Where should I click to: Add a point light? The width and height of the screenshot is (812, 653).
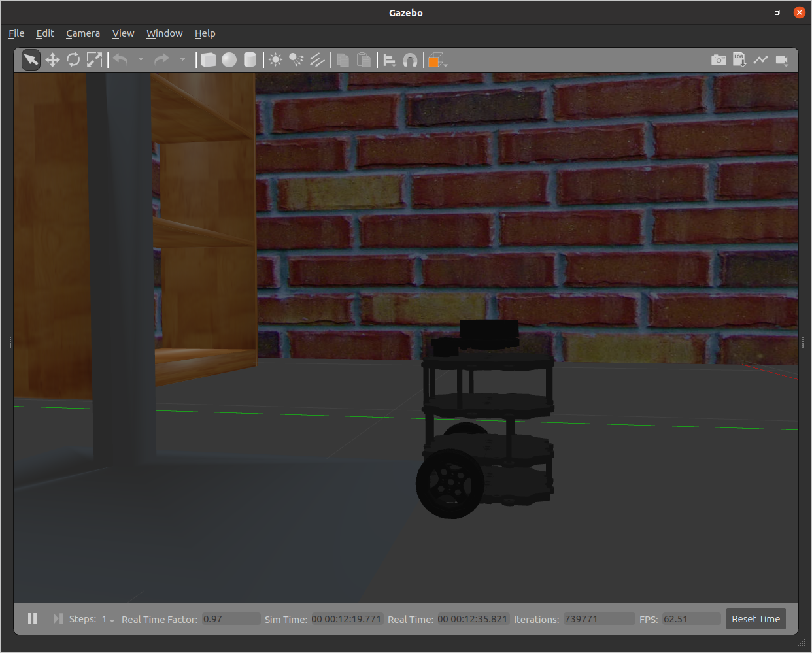coord(276,60)
